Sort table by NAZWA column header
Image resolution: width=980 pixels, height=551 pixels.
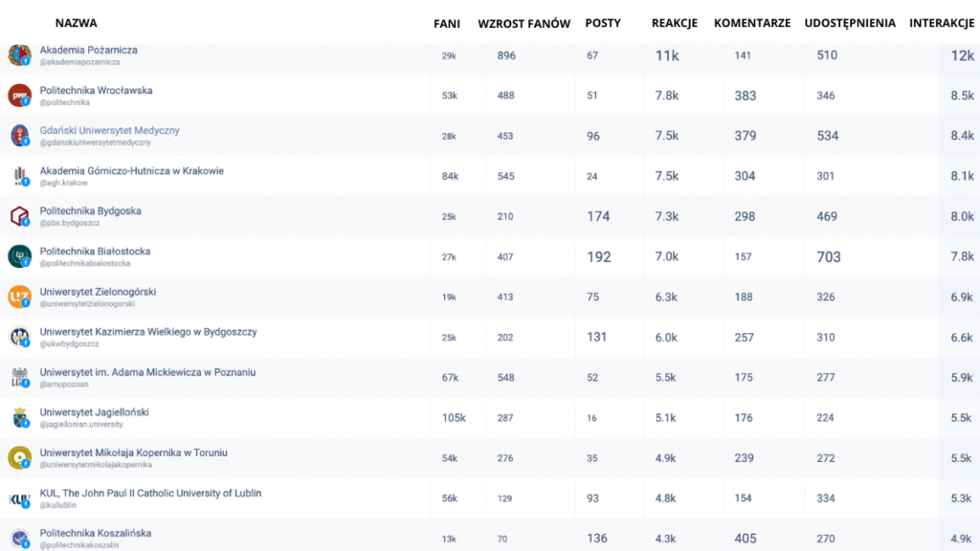(77, 23)
